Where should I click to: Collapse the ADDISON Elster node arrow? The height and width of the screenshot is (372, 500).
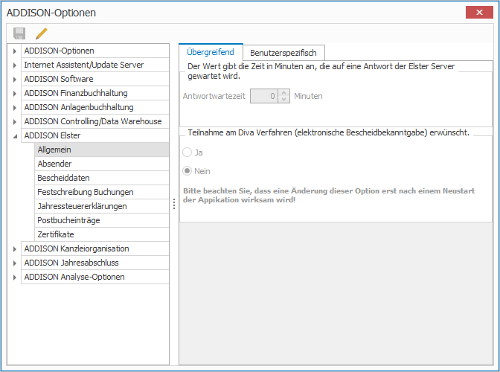tap(15, 136)
